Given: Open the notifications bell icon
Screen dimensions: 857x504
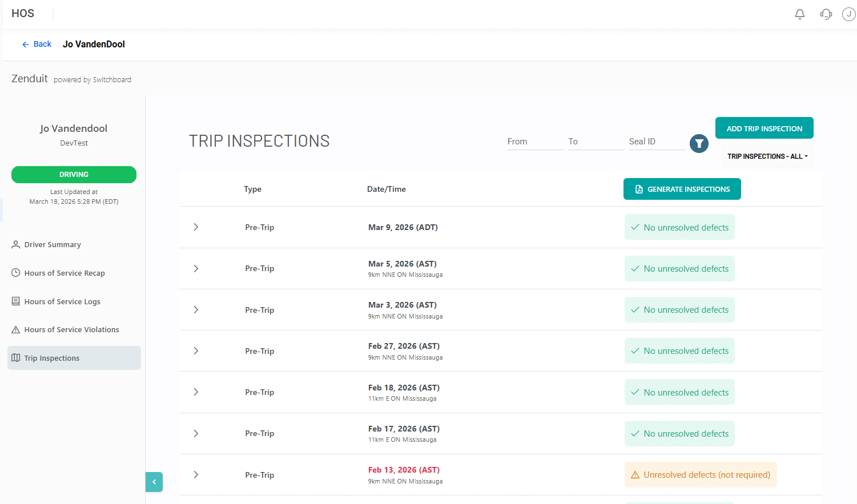Looking at the screenshot, I should [800, 14].
